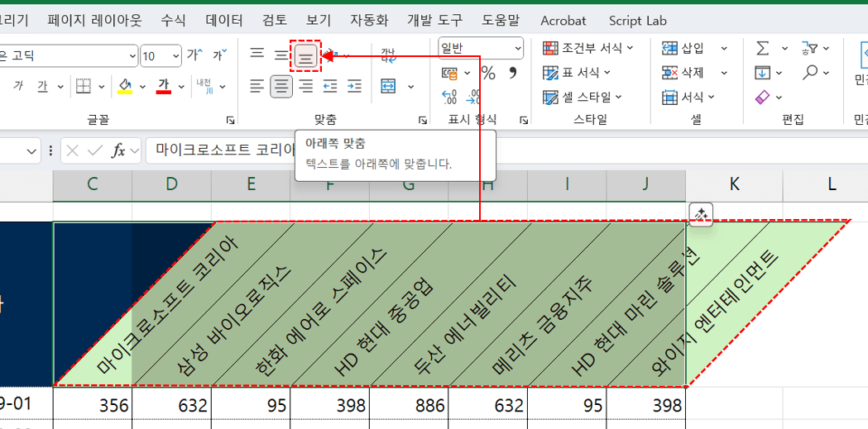Apply comma style format
This screenshot has height=429, width=868.
click(x=512, y=73)
